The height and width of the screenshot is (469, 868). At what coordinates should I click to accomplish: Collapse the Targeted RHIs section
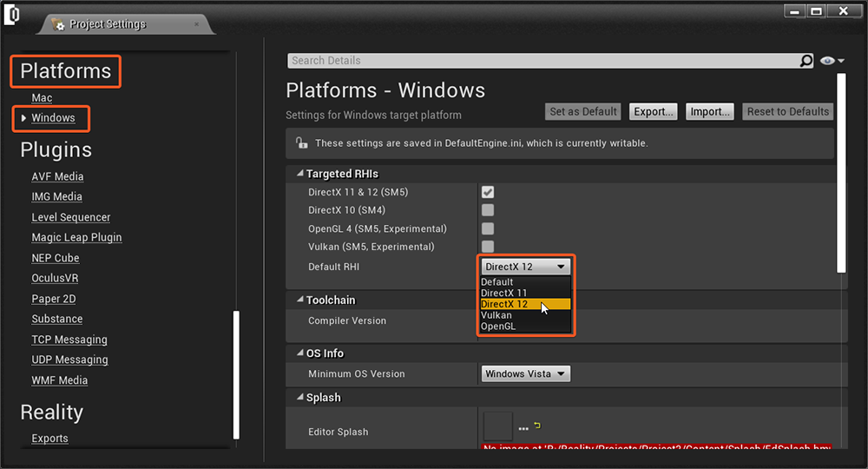[300, 175]
